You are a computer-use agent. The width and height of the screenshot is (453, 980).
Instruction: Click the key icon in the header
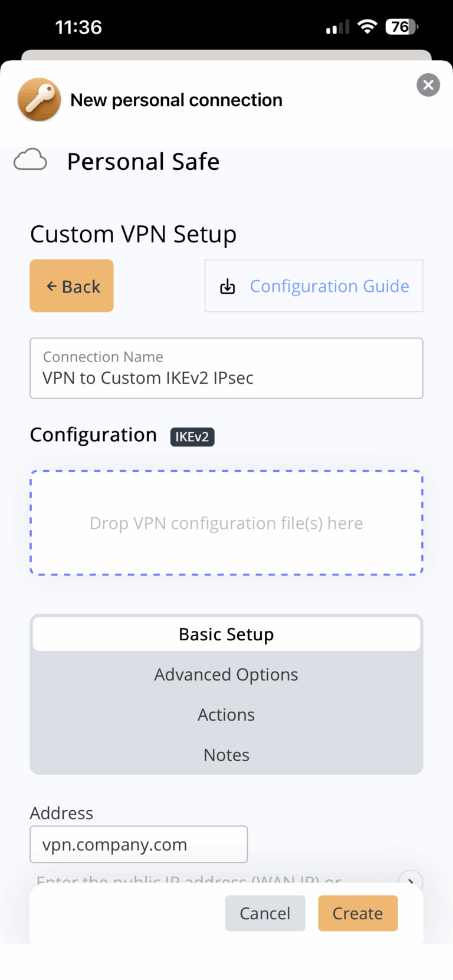click(x=39, y=100)
